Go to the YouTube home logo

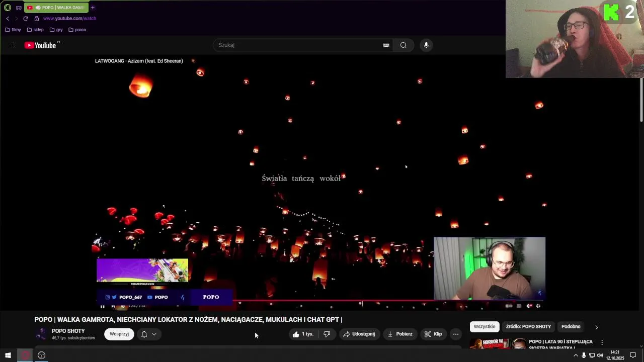(x=41, y=45)
